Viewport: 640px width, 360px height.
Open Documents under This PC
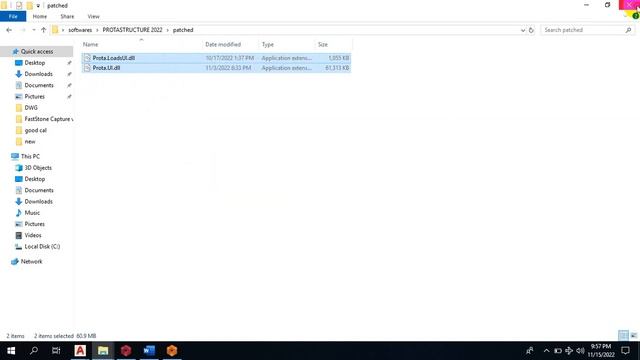(x=39, y=190)
